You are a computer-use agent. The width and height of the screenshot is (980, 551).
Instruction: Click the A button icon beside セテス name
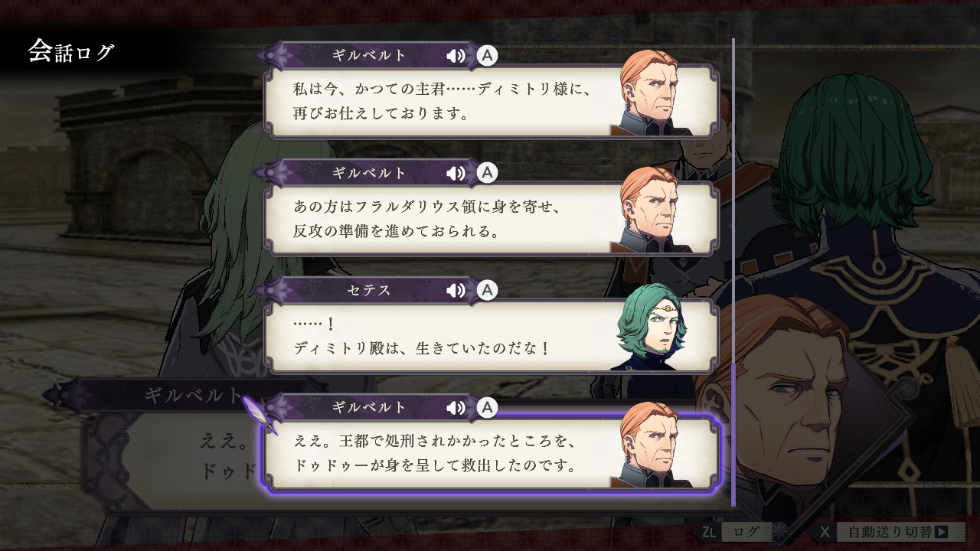tap(487, 290)
